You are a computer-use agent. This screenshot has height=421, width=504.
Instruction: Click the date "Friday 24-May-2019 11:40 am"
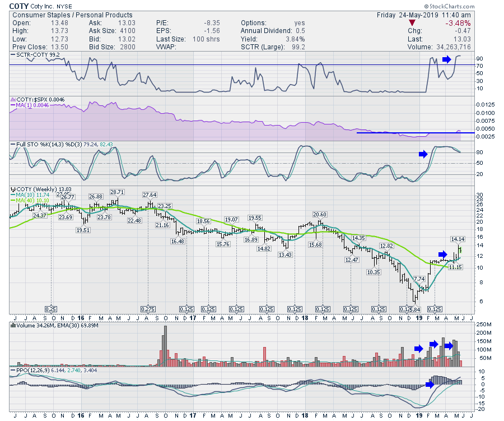click(x=424, y=15)
